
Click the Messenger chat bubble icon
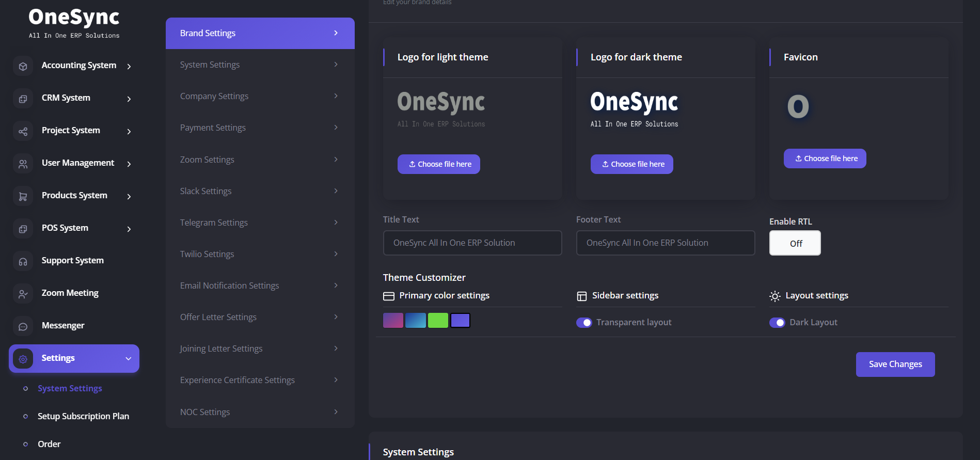[x=23, y=326]
